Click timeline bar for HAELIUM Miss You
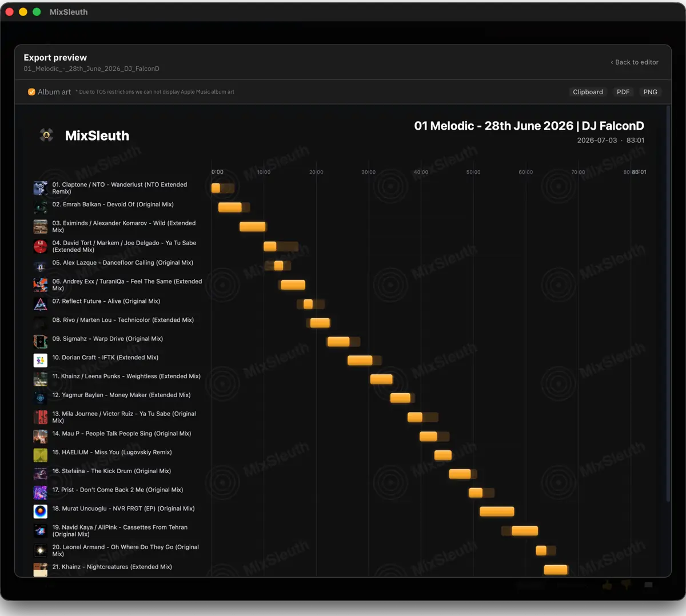This screenshot has width=686, height=616. 443,455
